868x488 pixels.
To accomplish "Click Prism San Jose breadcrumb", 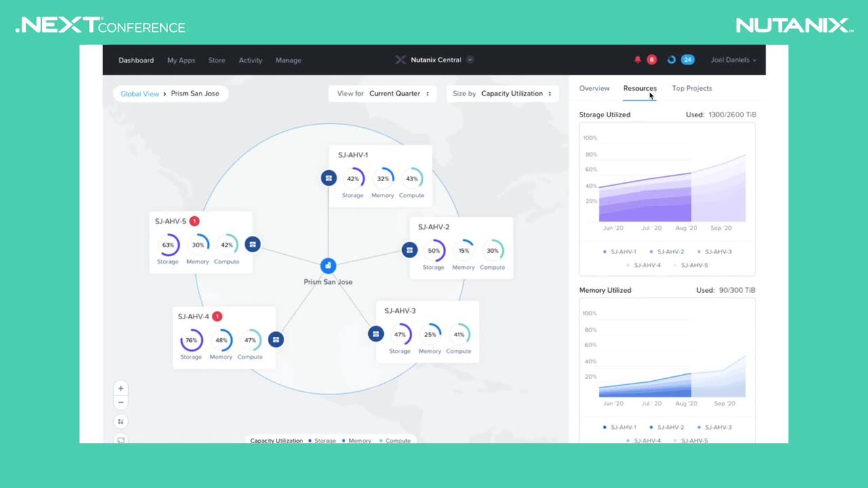I will point(195,94).
